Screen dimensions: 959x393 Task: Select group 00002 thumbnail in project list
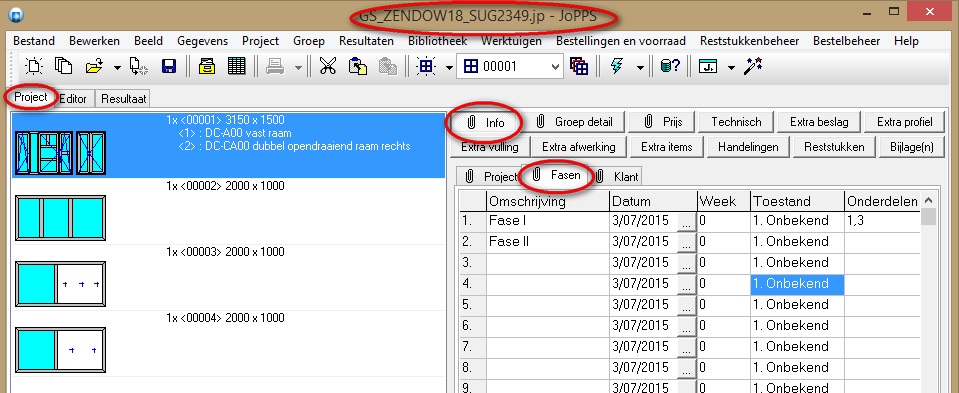(60, 218)
